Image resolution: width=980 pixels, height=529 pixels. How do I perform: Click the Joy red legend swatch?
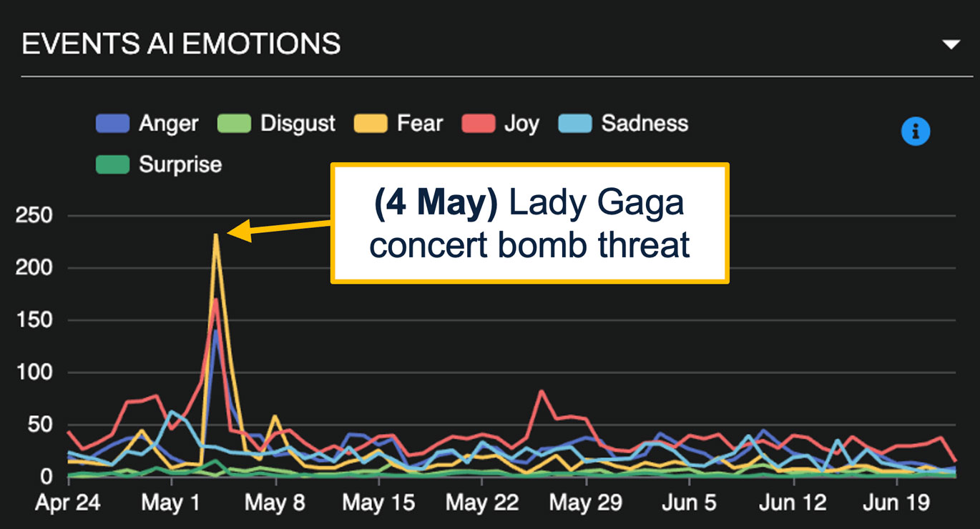click(x=479, y=124)
